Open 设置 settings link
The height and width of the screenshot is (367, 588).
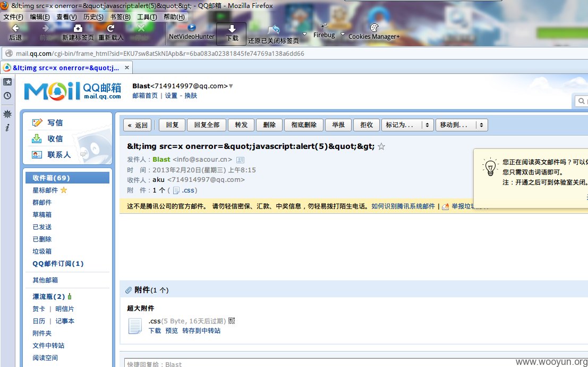[x=171, y=96]
